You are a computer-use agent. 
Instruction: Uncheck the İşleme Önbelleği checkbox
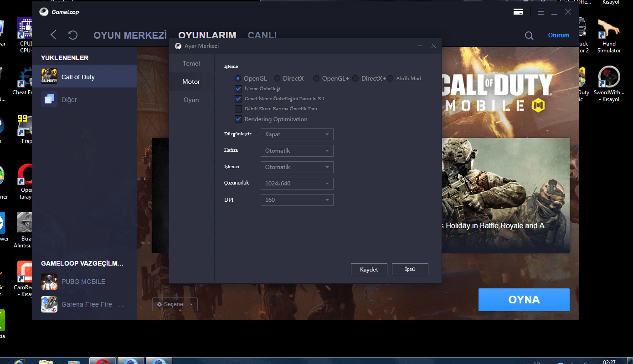[x=238, y=88]
